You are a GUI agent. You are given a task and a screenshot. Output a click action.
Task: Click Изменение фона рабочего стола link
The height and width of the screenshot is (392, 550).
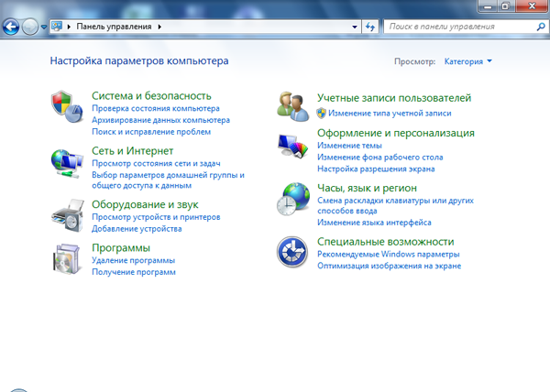pyautogui.click(x=380, y=158)
